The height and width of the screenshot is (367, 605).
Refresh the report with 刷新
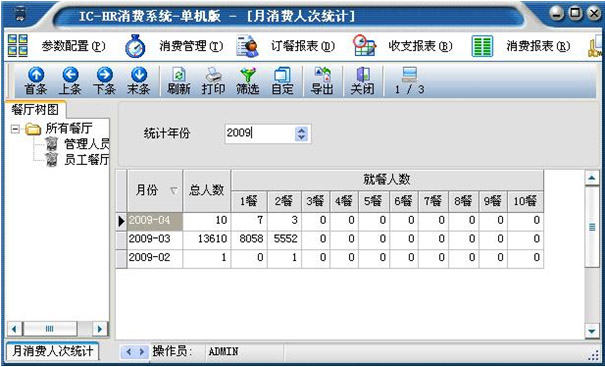coord(179,81)
